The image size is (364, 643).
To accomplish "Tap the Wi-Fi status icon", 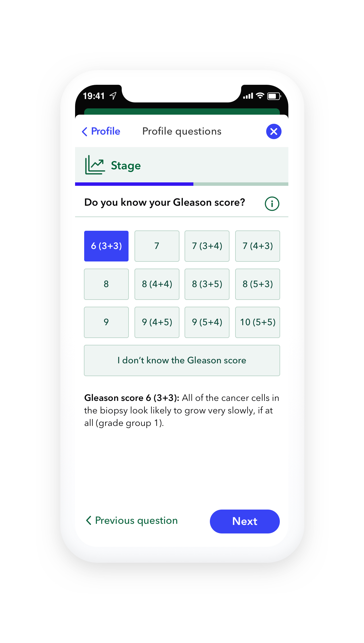I will coord(260,96).
